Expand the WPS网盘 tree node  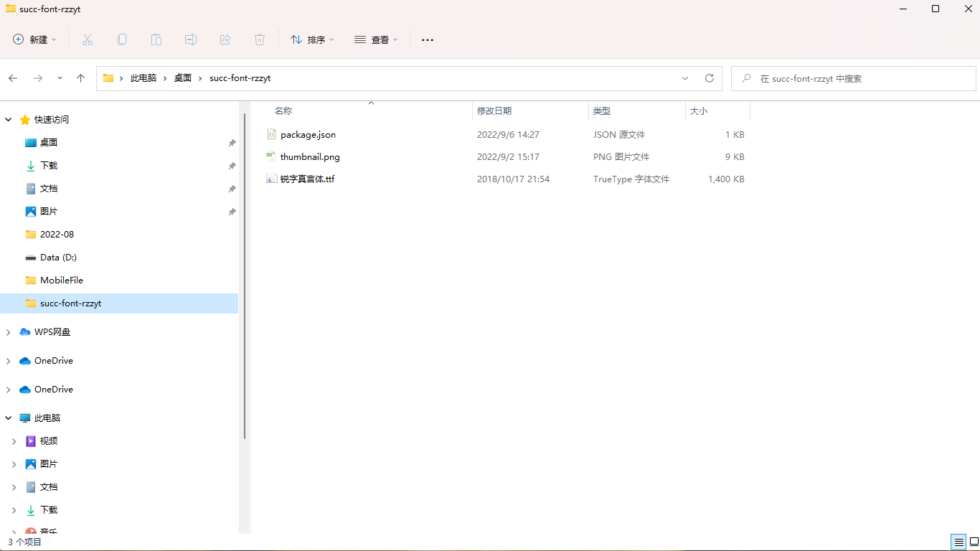coord(9,332)
